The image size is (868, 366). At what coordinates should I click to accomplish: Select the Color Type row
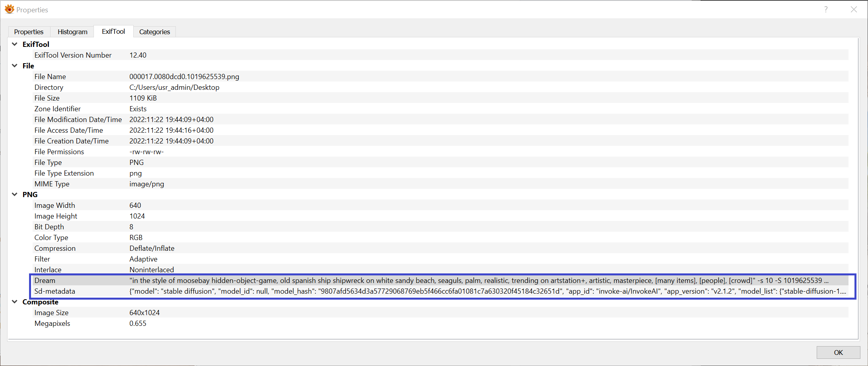coord(440,237)
